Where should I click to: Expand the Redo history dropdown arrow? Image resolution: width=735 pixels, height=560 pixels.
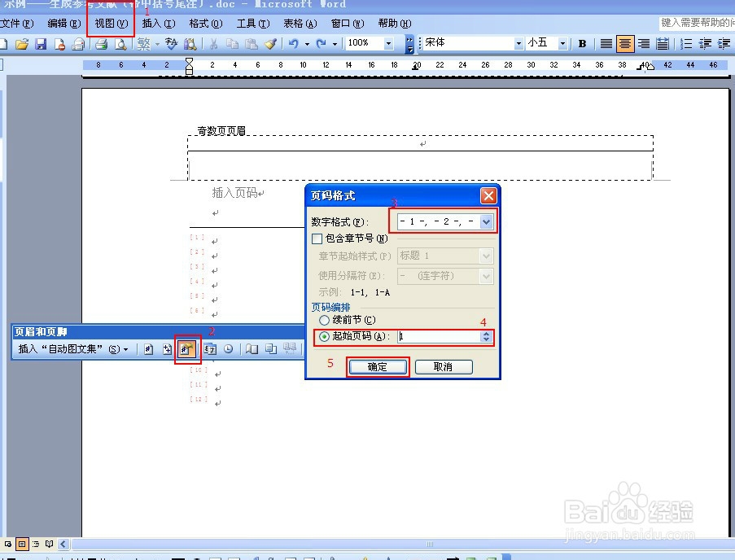click(x=335, y=45)
